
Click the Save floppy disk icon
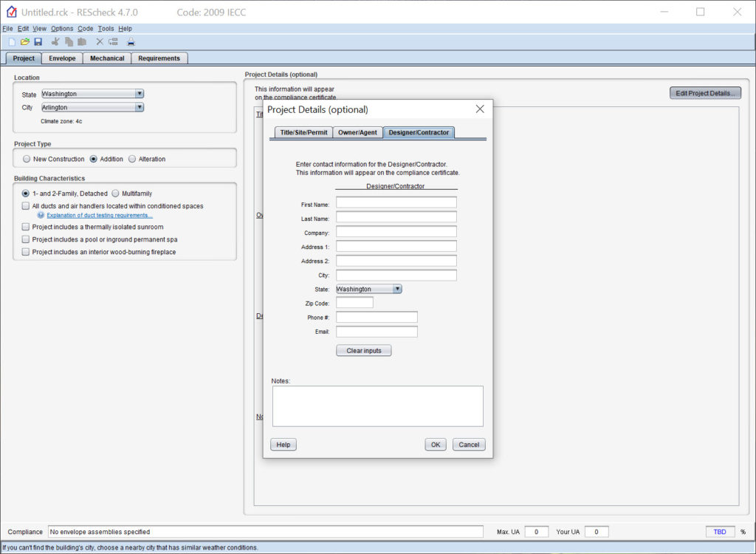(38, 42)
